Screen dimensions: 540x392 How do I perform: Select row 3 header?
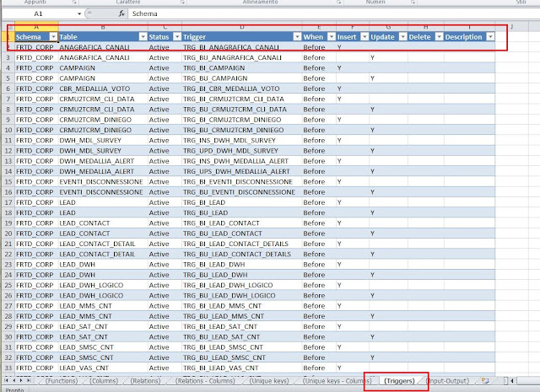coord(8,57)
